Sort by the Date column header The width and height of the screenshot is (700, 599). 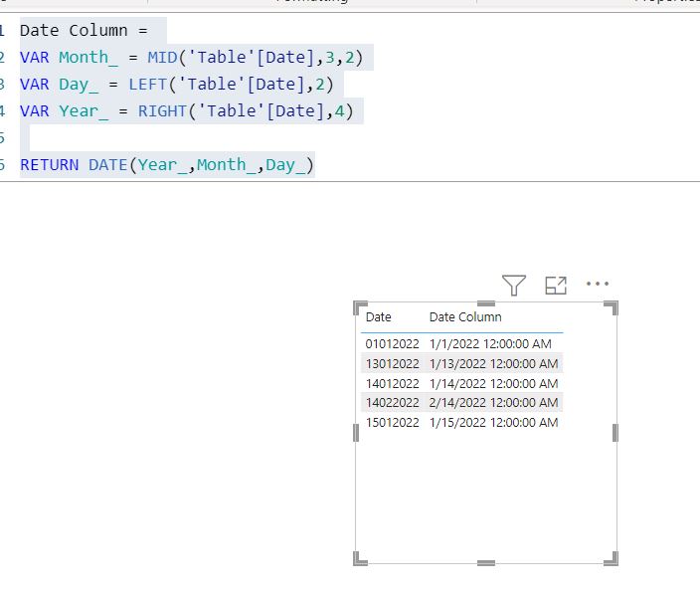pyautogui.click(x=378, y=317)
